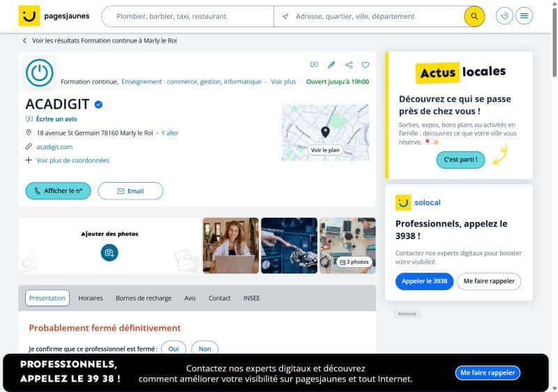
Task: Click the solocal logo icon
Action: tap(403, 203)
